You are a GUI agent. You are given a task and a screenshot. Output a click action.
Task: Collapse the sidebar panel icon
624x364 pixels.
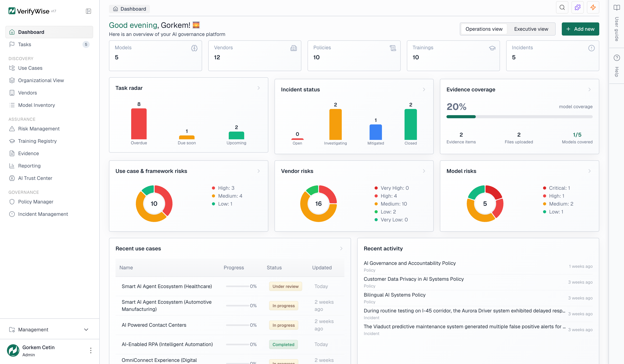tap(88, 11)
